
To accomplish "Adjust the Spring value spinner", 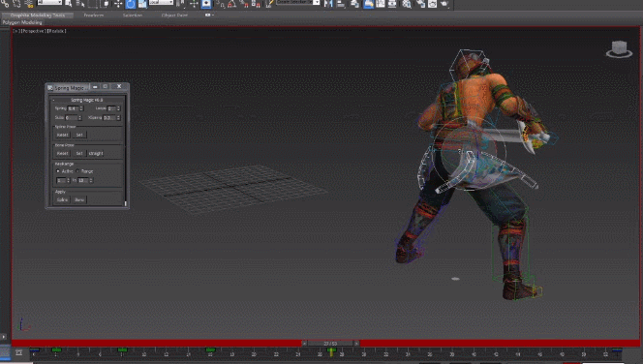I will pyautogui.click(x=81, y=108).
